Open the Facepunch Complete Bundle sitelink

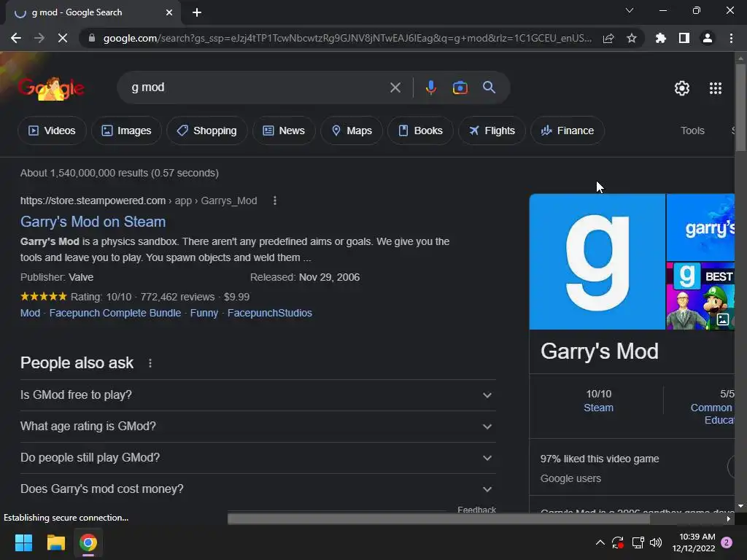[115, 313]
